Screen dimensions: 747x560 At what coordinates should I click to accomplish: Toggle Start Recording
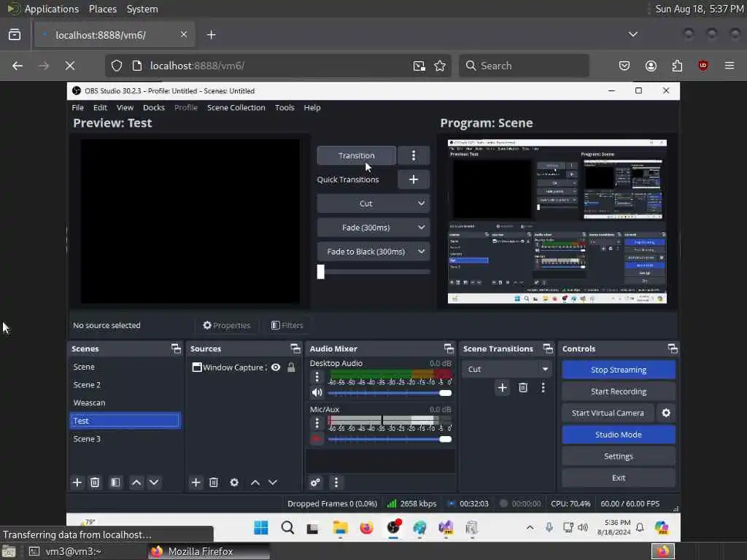pyautogui.click(x=619, y=392)
